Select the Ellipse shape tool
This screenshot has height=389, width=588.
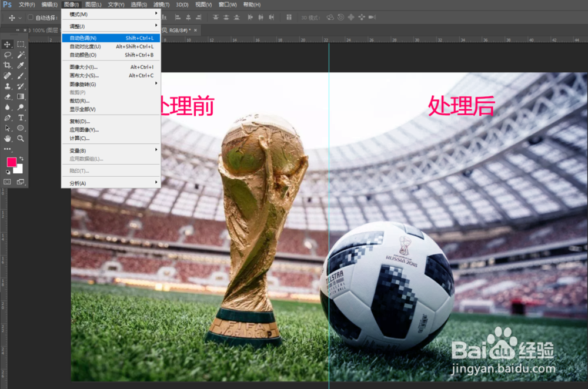21,128
